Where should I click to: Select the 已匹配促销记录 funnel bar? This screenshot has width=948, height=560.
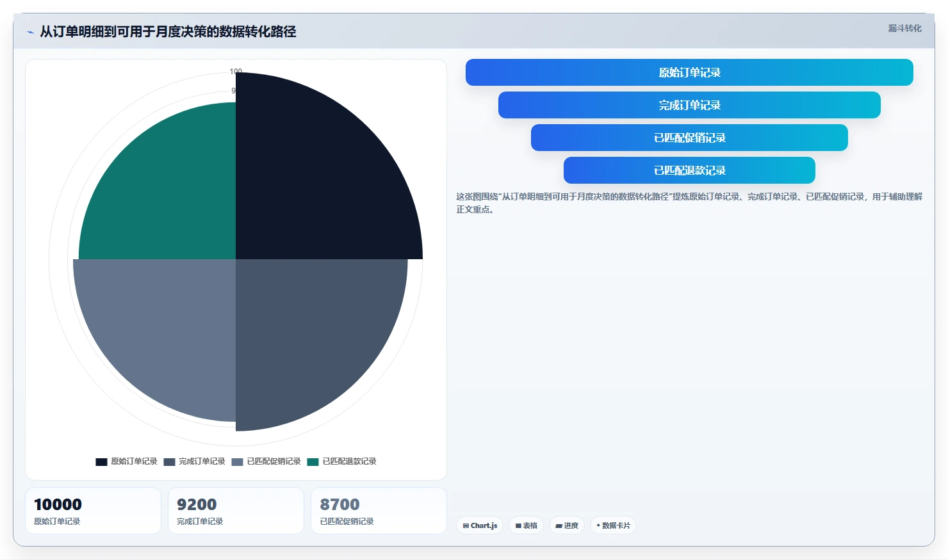[x=689, y=138]
